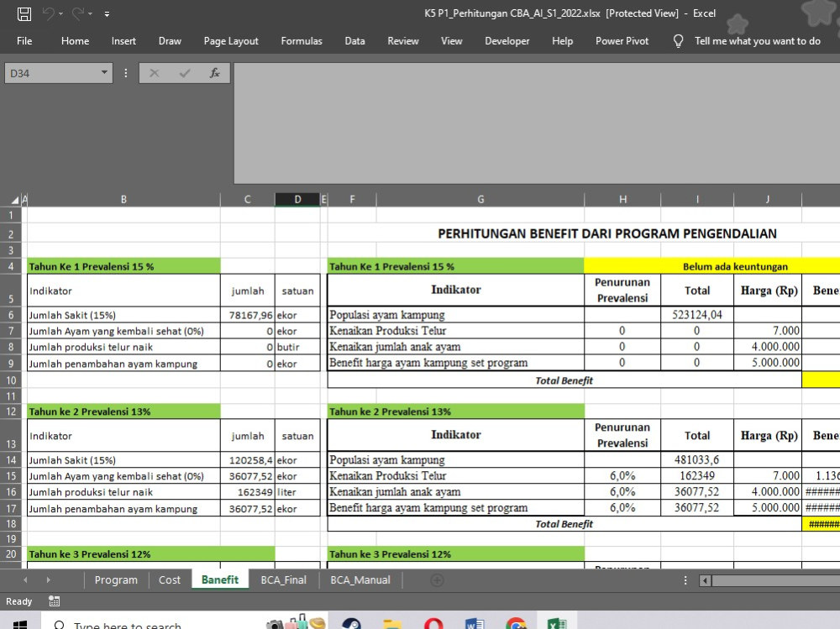Select column H header
840x629 pixels.
coord(622,199)
